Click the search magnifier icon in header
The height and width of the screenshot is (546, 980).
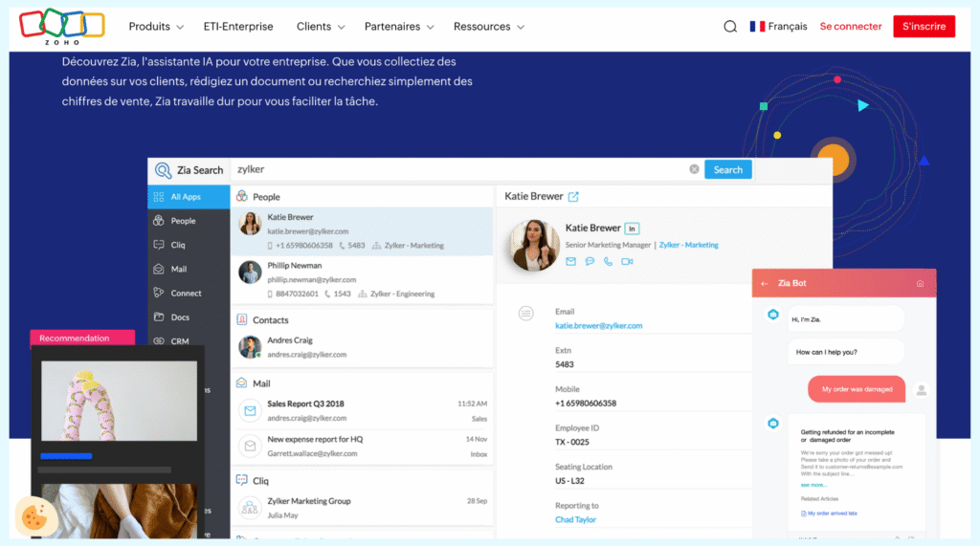pos(730,27)
